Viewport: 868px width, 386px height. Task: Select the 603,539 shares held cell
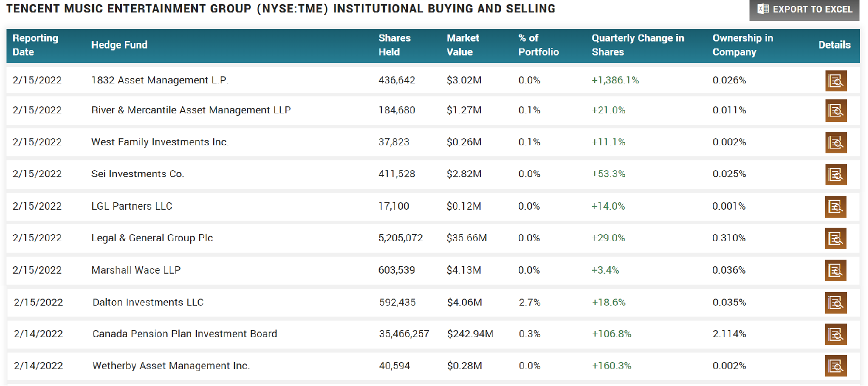point(396,270)
